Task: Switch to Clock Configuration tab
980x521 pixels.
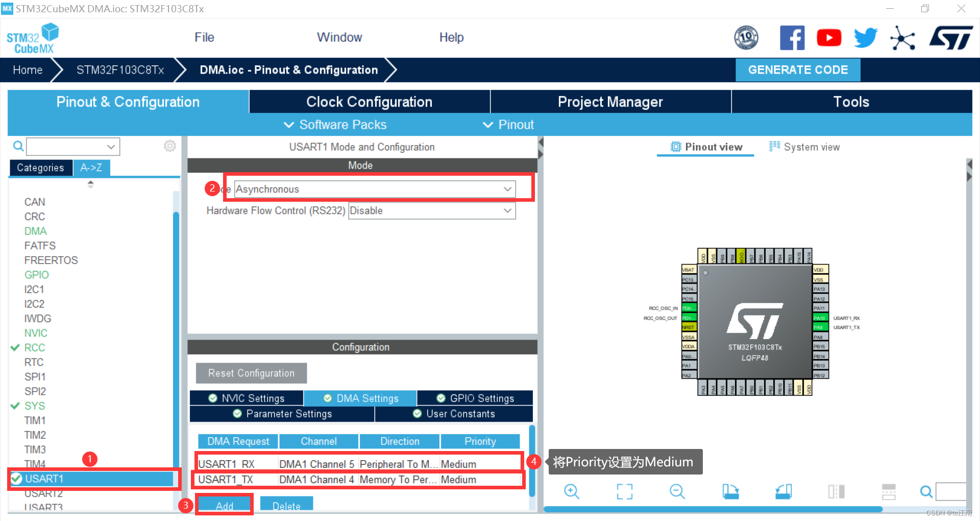Action: tap(370, 102)
